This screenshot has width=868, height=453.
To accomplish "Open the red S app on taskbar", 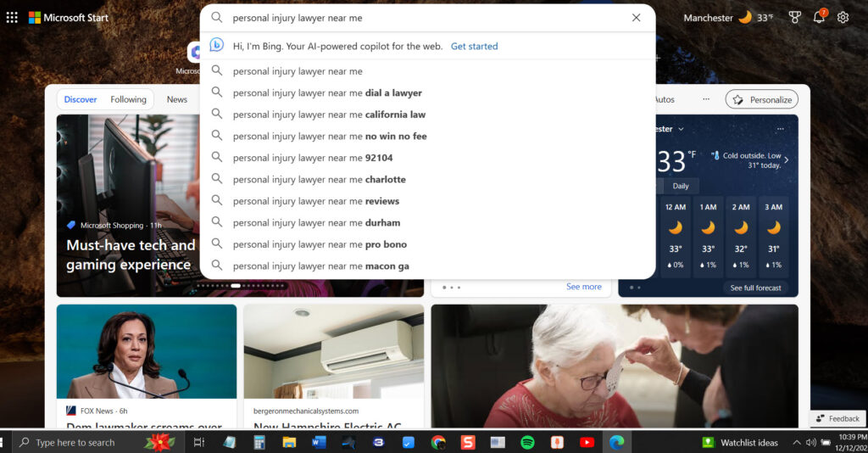I will [x=468, y=442].
